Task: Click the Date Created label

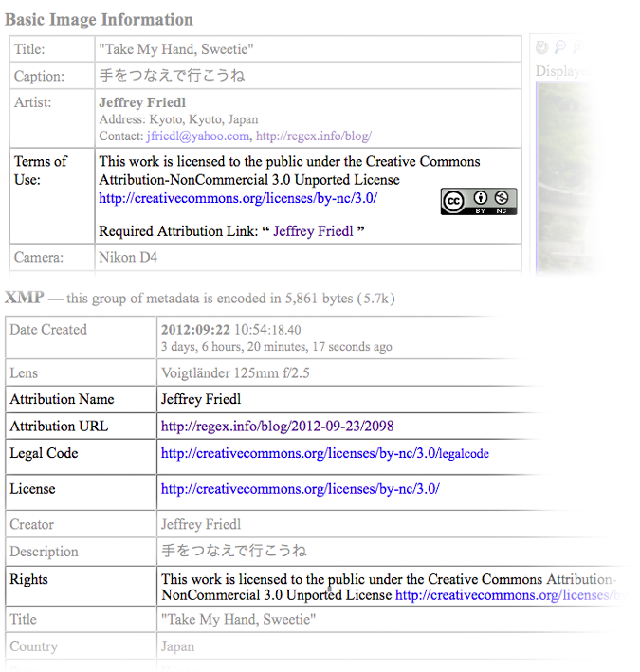Action: 48,329
